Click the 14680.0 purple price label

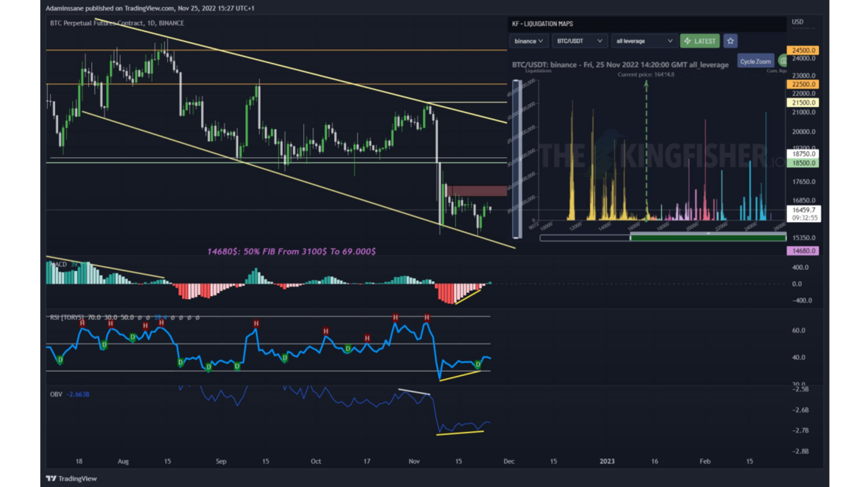803,251
